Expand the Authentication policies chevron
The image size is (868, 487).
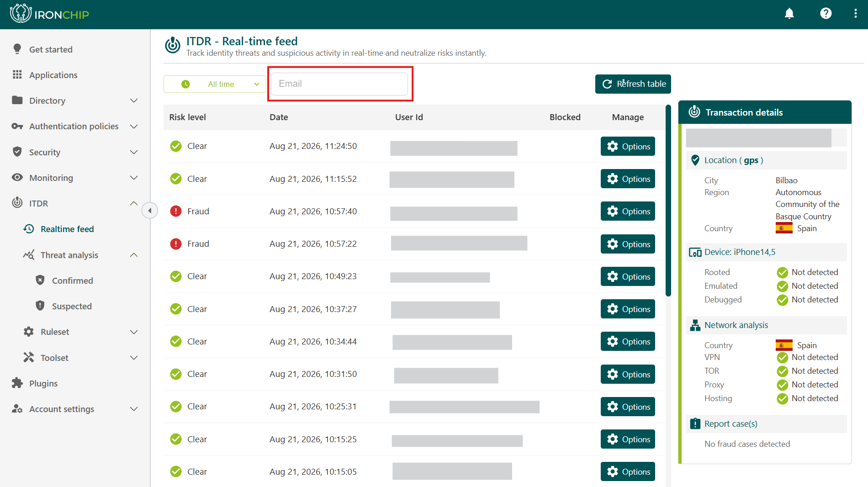[x=134, y=126]
